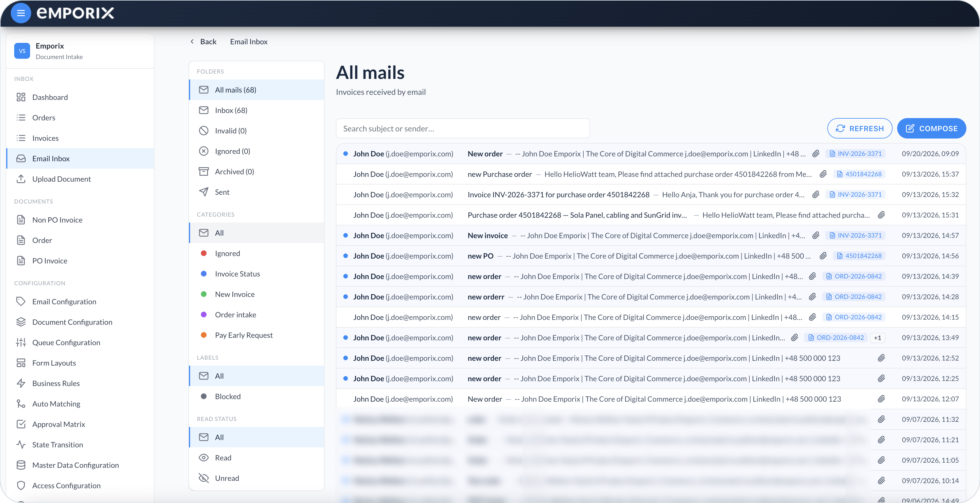The height and width of the screenshot is (503, 980).
Task: Open Access Configuration shield icon item
Action: [x=80, y=485]
